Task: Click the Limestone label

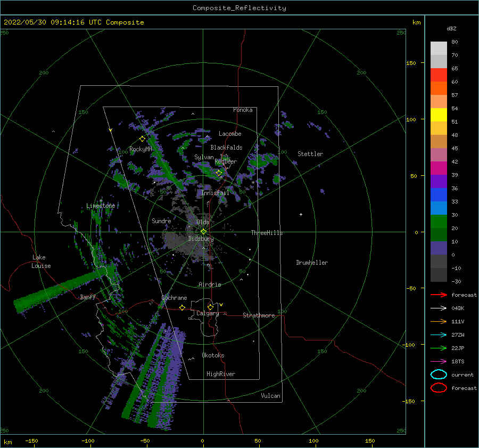Action: click(x=101, y=206)
